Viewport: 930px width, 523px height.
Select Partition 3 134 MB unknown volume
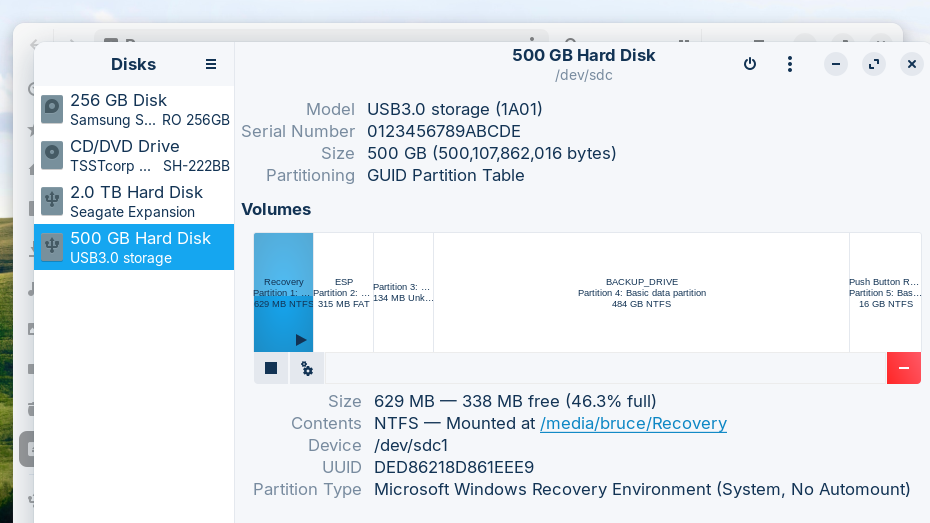pyautogui.click(x=403, y=292)
